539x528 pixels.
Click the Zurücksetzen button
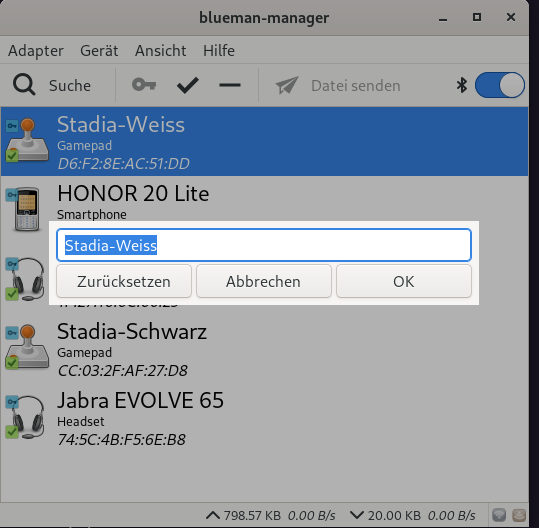[124, 281]
